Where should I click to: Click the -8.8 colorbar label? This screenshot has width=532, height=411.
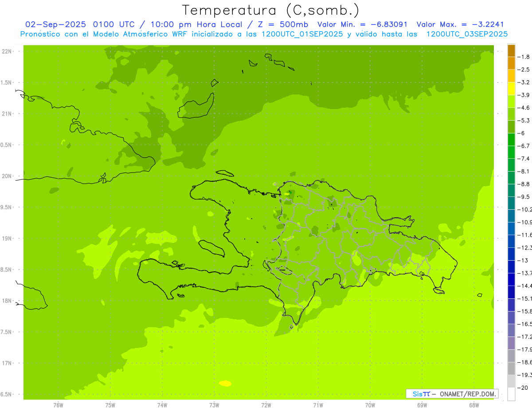click(x=524, y=184)
